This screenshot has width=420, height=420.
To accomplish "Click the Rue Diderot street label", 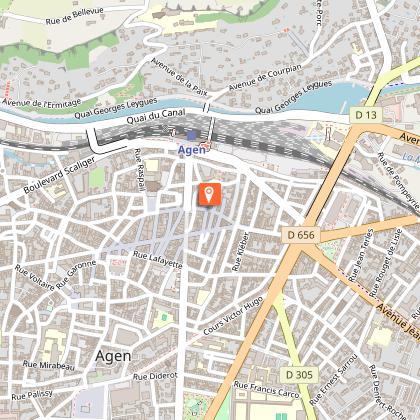I will pos(155,376).
